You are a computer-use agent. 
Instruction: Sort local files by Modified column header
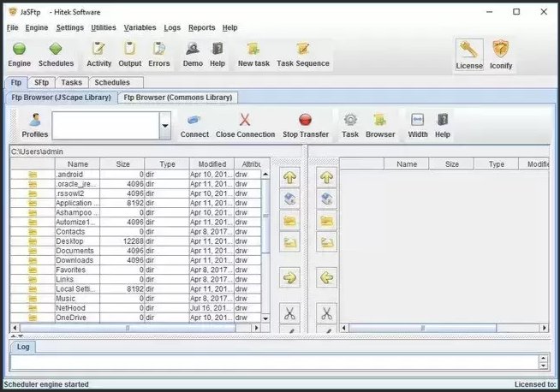pyautogui.click(x=212, y=163)
